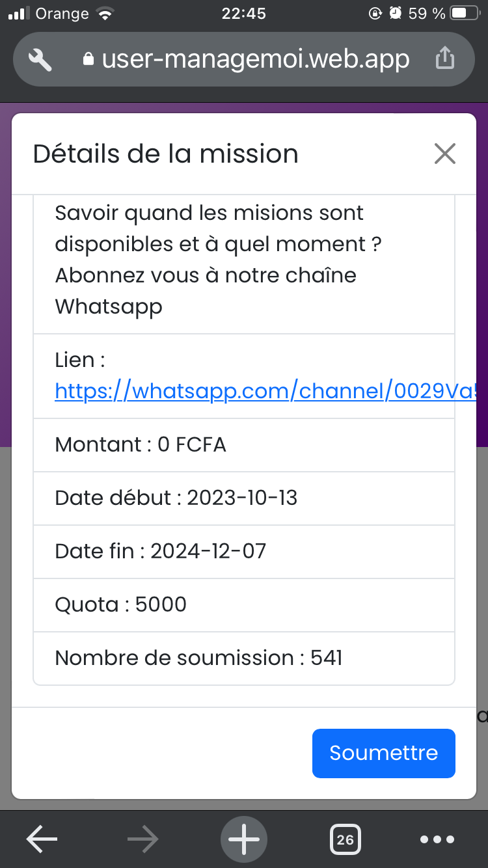The height and width of the screenshot is (868, 488).
Task: Tap the Date fin row
Action: point(244,552)
